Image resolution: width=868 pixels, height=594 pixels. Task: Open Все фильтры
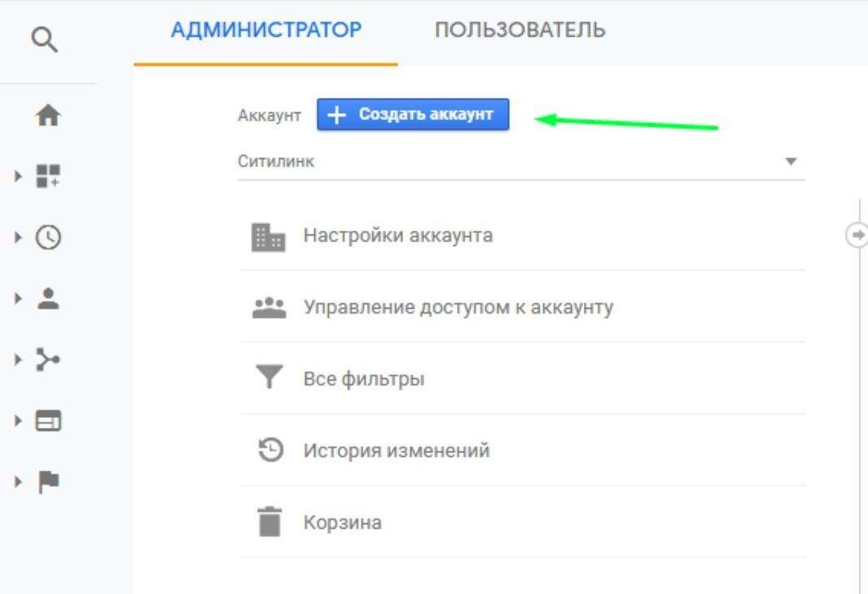tap(363, 379)
